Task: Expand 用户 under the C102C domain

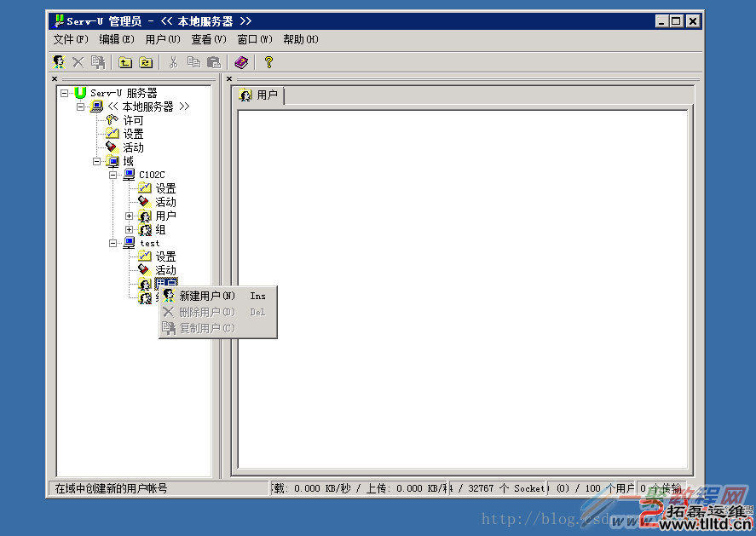Action: point(130,216)
